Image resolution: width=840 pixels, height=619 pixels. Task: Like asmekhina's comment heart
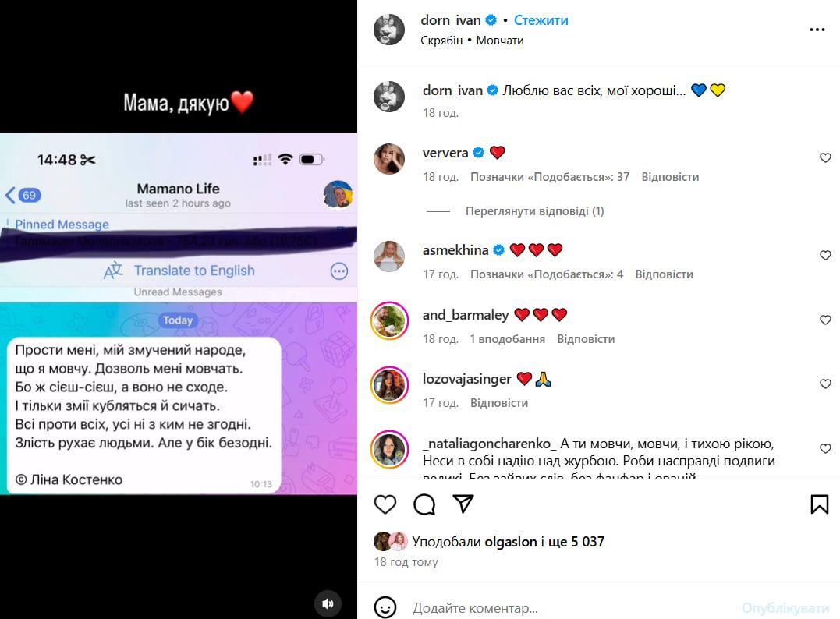point(825,256)
